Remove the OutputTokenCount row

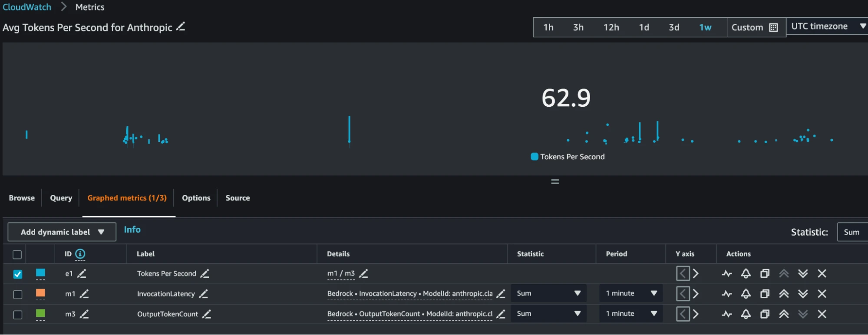click(x=822, y=314)
